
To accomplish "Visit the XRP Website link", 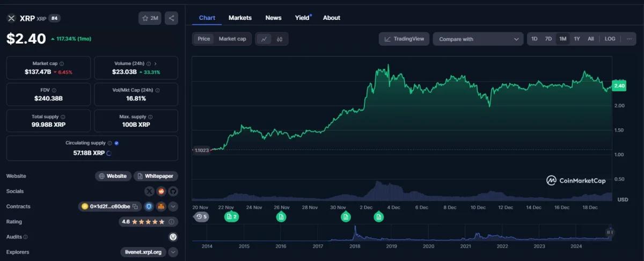I will click(113, 176).
